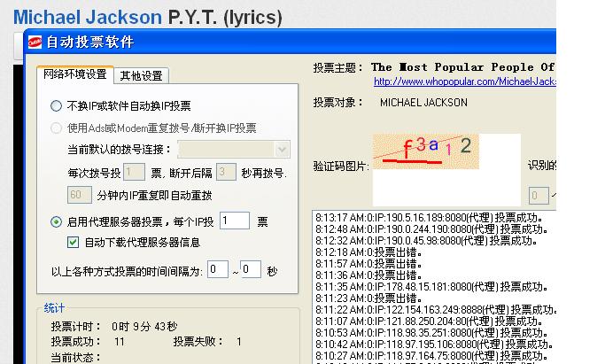
Task: Uncheck 自动下载代理服务器信息 checkbox
Action: 74,242
